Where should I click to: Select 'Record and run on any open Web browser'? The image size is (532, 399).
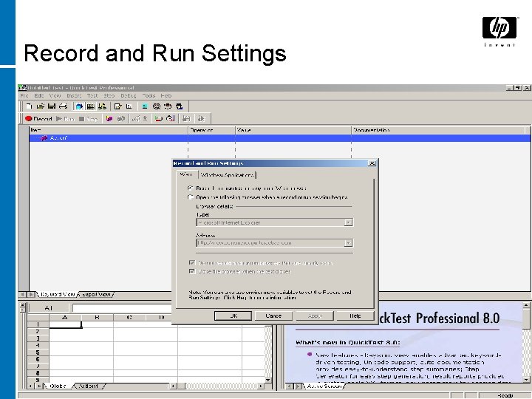[191, 188]
